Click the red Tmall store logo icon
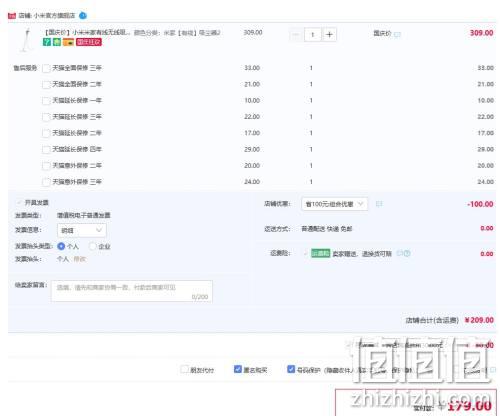This screenshot has width=500, height=416. coord(12,16)
